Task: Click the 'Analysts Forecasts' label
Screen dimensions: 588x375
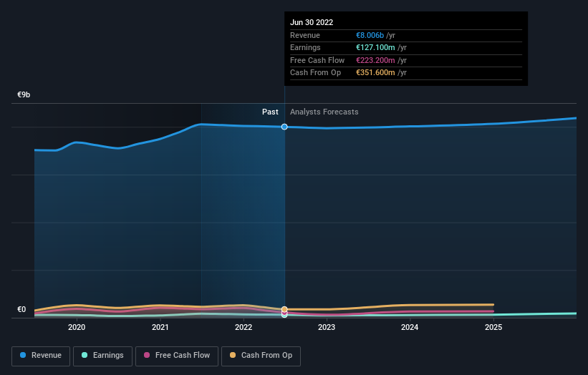Action: coord(324,112)
